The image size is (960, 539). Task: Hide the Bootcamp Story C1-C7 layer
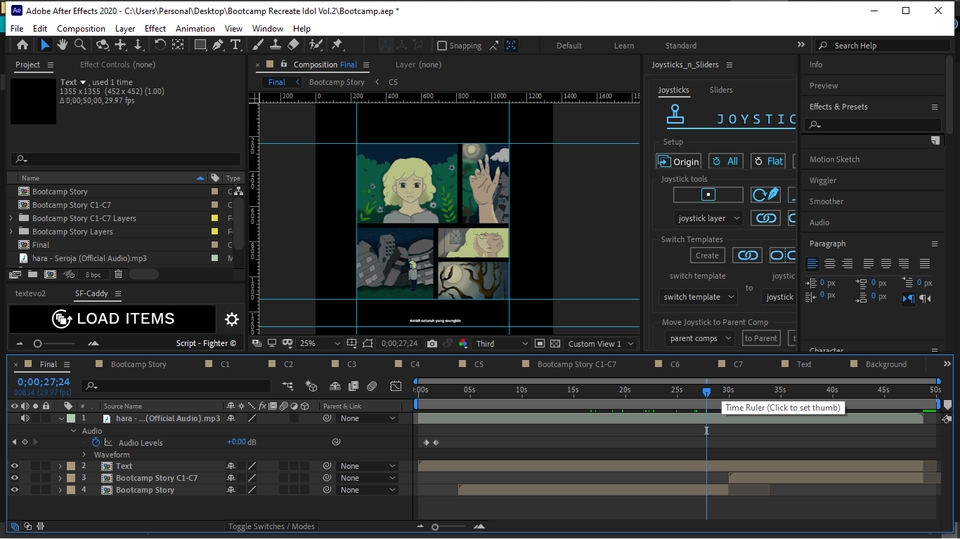[14, 478]
